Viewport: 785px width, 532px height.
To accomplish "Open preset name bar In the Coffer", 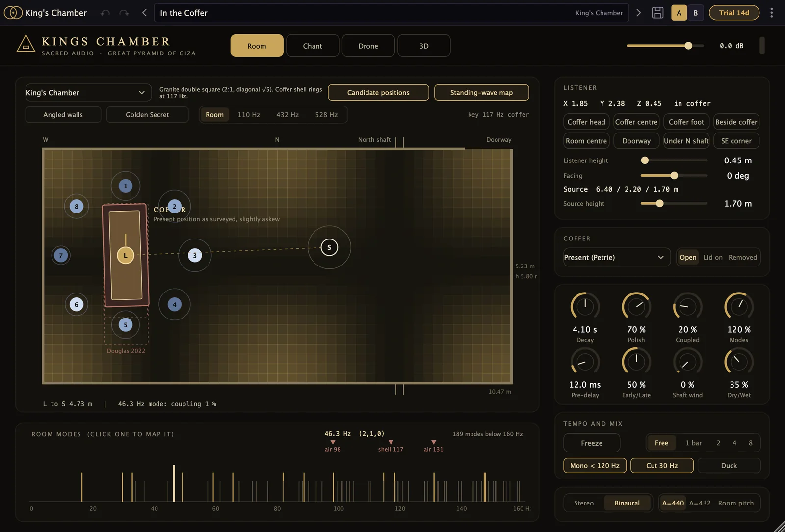I will point(392,13).
